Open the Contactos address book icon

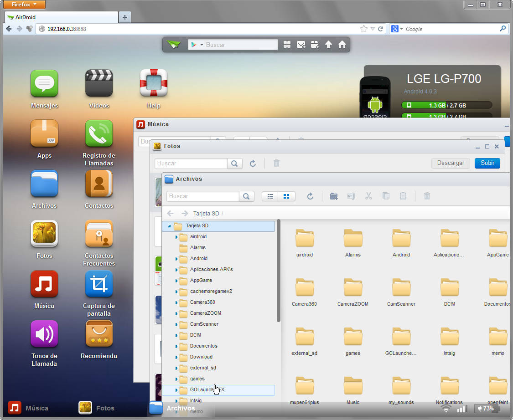(99, 184)
